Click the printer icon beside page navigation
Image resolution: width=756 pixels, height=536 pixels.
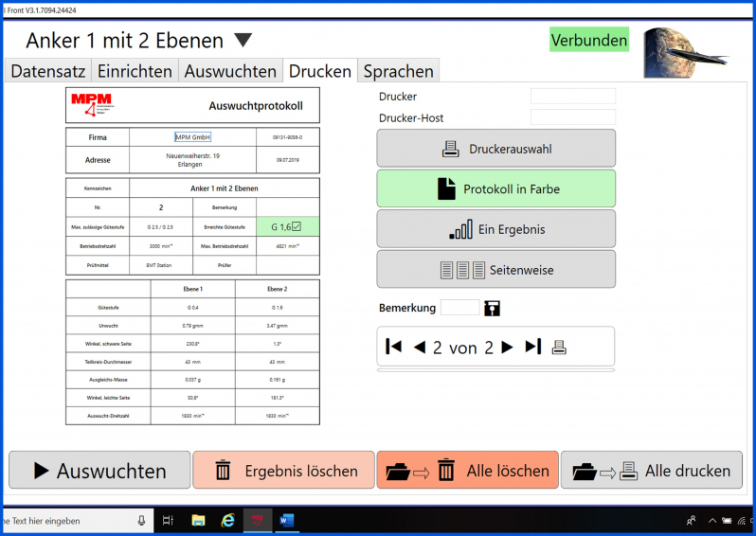[x=559, y=348]
